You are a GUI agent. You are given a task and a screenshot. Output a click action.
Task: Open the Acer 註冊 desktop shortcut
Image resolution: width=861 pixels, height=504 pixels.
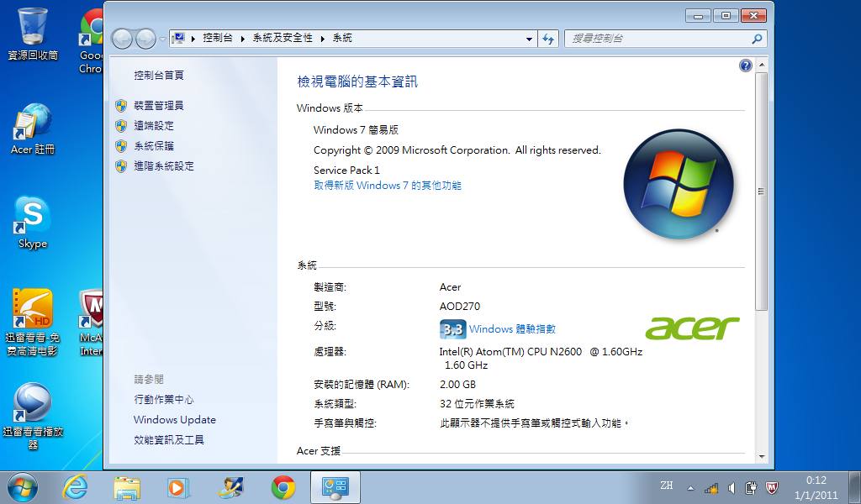(33, 129)
